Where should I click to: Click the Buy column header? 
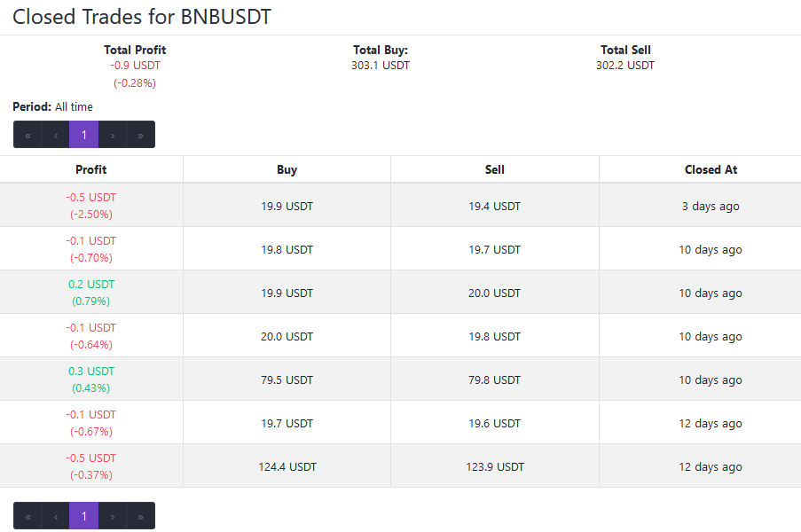(286, 169)
